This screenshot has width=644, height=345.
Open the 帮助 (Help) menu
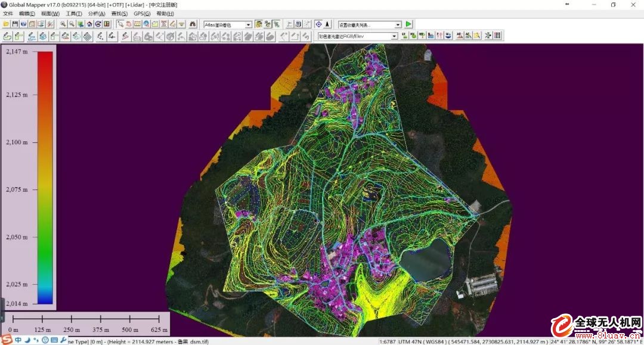coord(165,13)
